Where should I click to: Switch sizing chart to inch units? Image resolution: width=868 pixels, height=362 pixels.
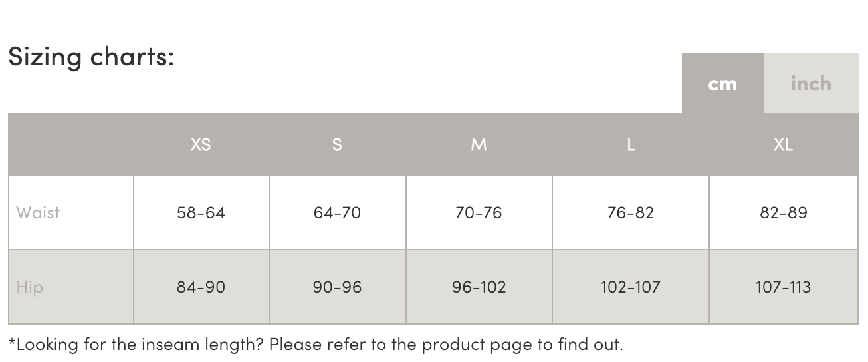pyautogui.click(x=811, y=84)
